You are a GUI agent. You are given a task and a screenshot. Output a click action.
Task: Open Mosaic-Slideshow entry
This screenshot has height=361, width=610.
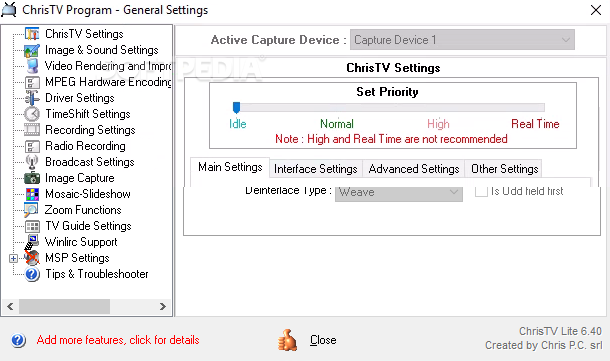88,194
